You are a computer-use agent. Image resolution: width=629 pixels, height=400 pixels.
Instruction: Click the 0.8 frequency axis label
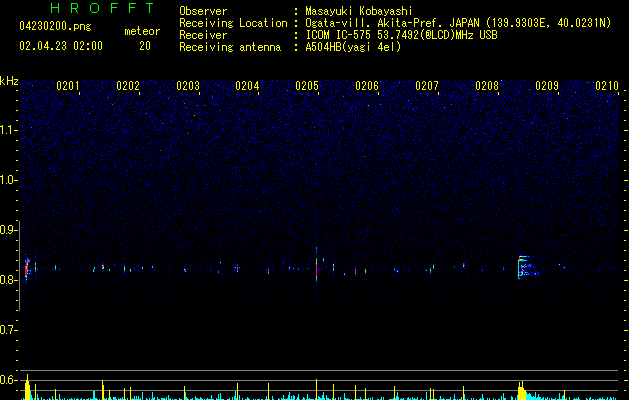(x=8, y=280)
